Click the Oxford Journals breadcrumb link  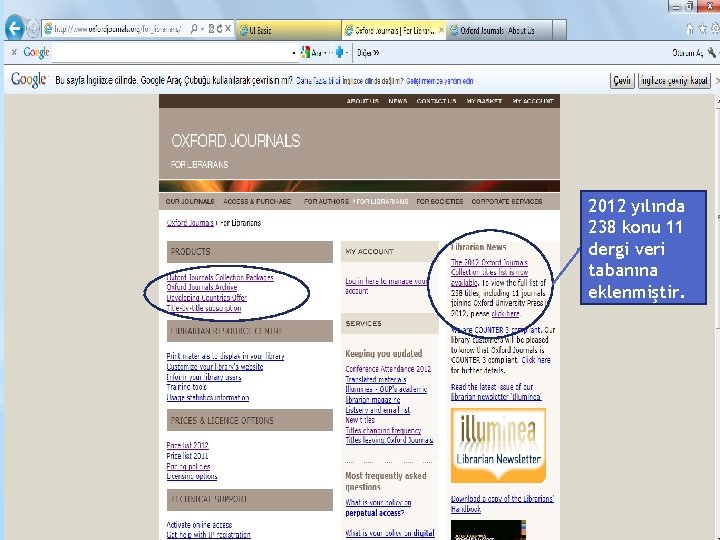(190, 223)
